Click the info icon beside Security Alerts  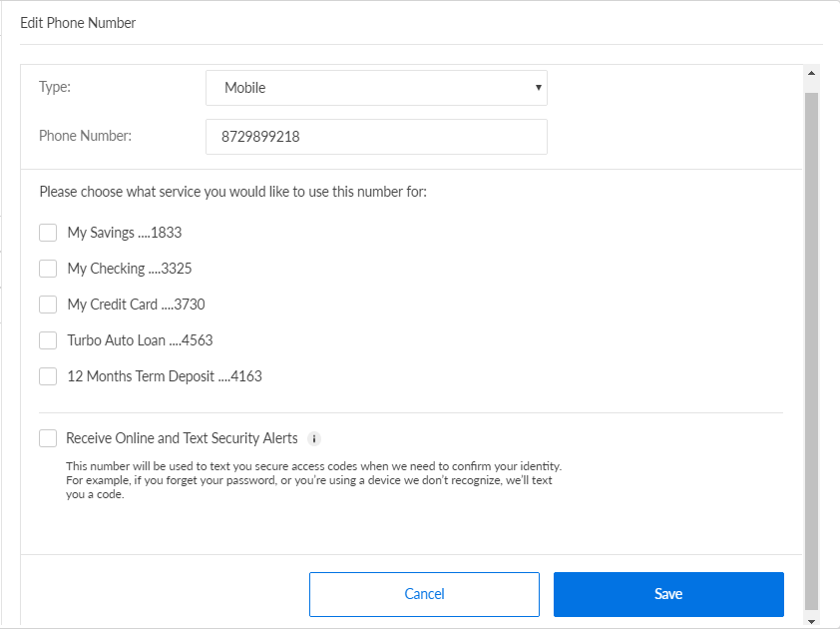click(x=314, y=438)
